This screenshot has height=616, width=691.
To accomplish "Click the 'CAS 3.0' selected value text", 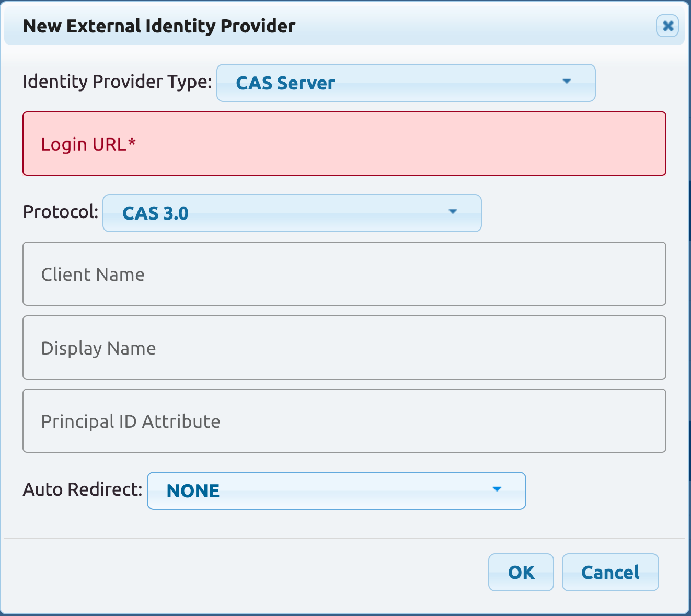I will (x=155, y=213).
